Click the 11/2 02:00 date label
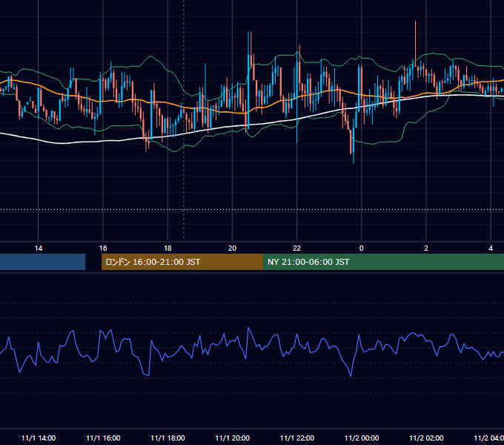 (426, 438)
